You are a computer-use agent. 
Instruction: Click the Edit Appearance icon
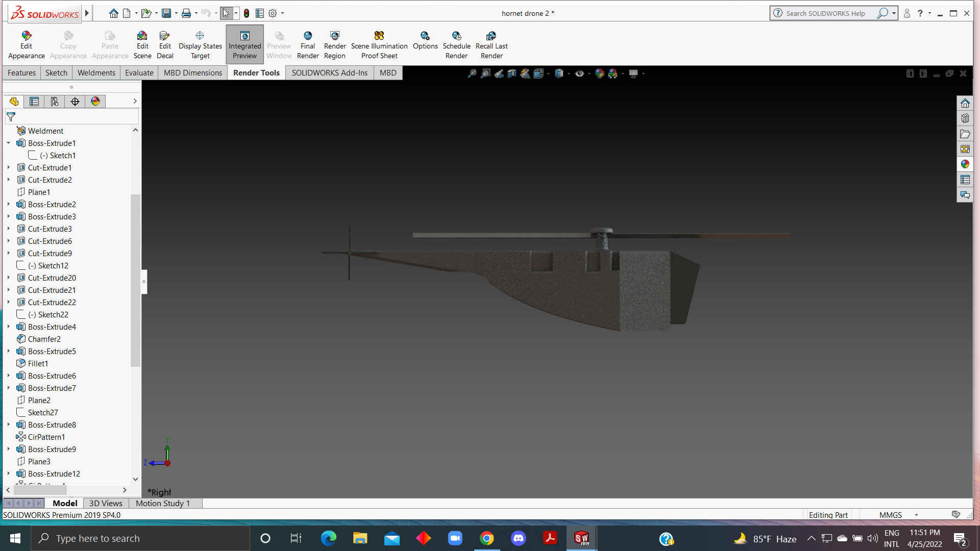click(26, 36)
